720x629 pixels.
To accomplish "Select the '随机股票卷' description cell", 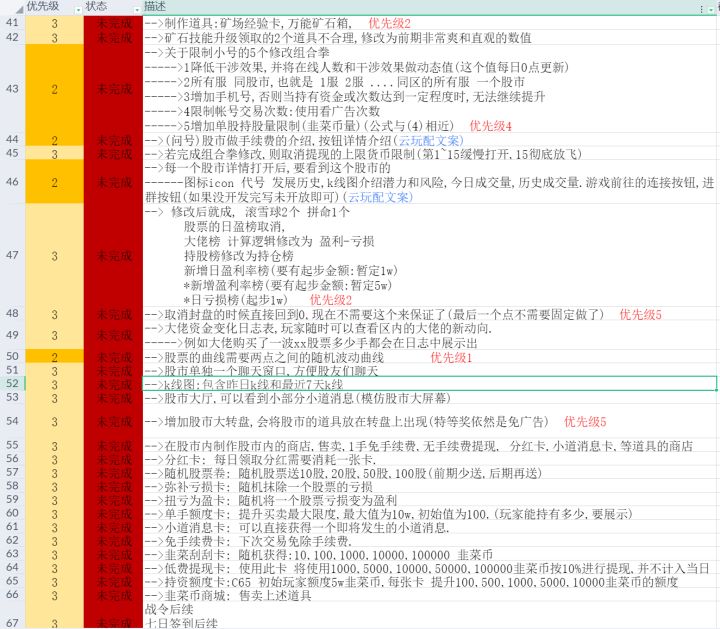I will click(x=431, y=472).
